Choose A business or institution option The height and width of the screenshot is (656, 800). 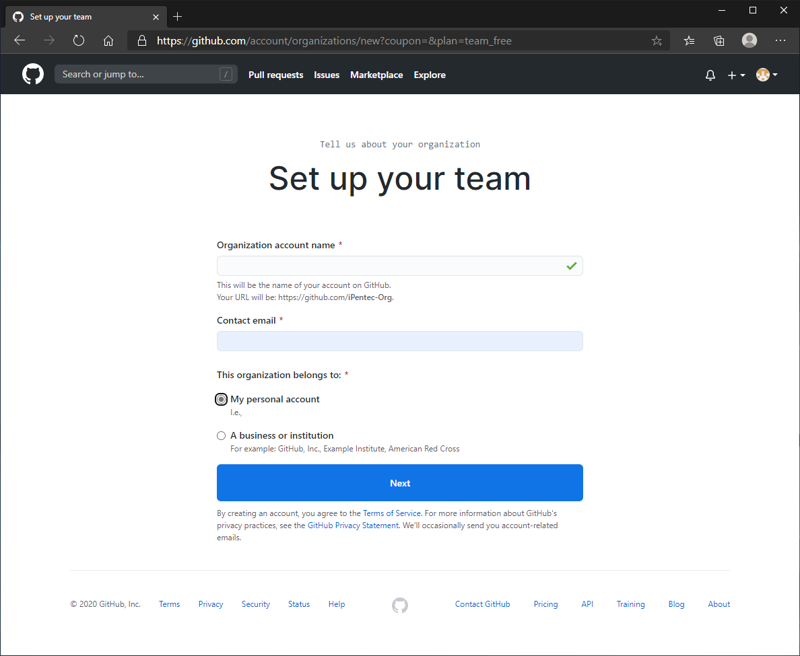pyautogui.click(x=221, y=435)
